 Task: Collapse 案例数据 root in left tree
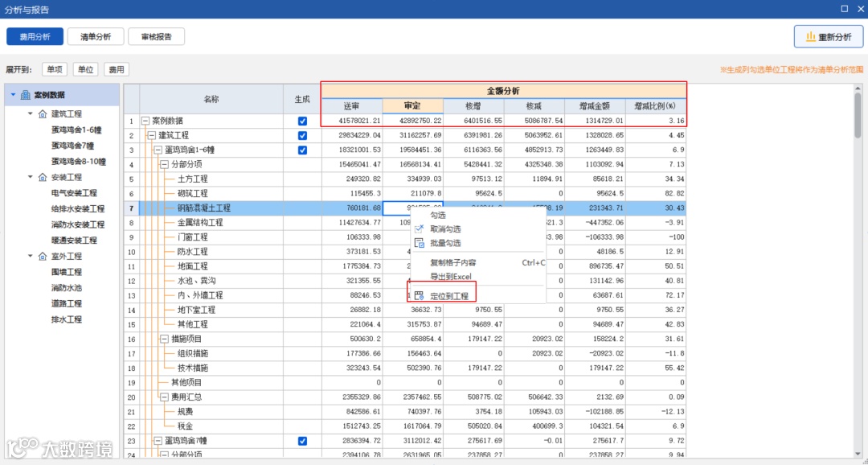pyautogui.click(x=14, y=95)
